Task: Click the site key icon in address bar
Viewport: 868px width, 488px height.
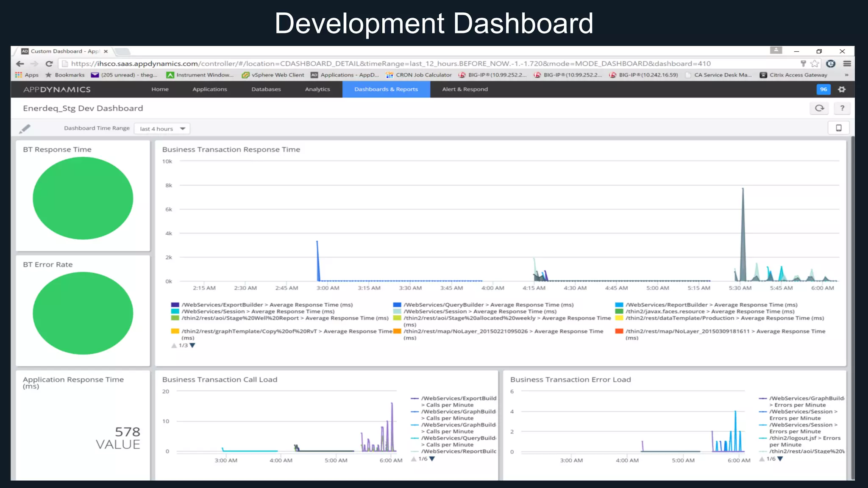Action: (x=803, y=64)
